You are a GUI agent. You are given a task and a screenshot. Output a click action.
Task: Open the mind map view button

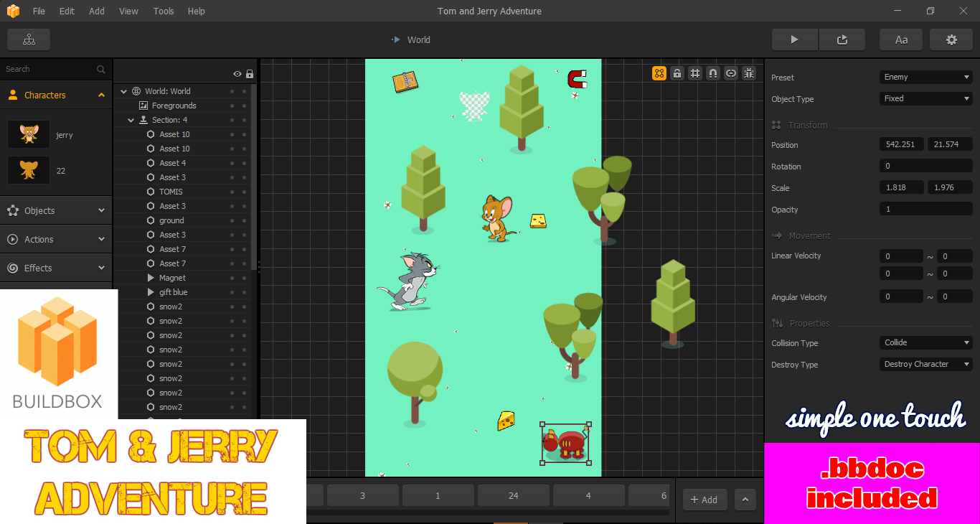click(x=29, y=40)
